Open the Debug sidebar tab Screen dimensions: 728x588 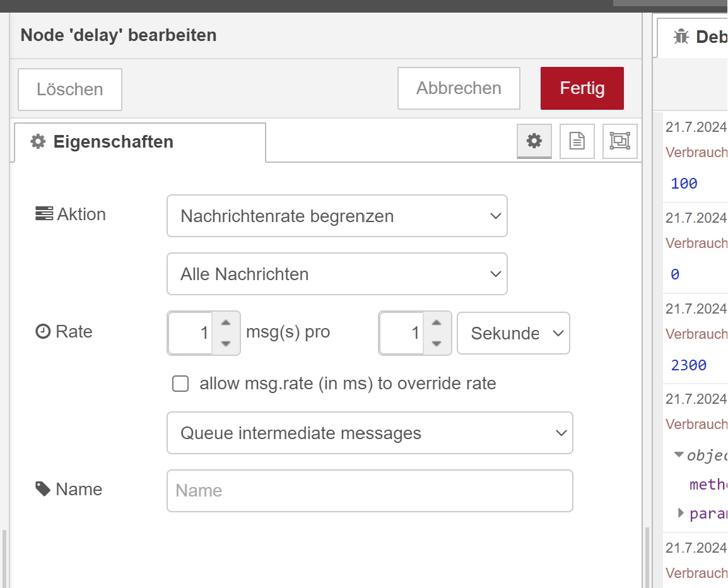[700, 37]
